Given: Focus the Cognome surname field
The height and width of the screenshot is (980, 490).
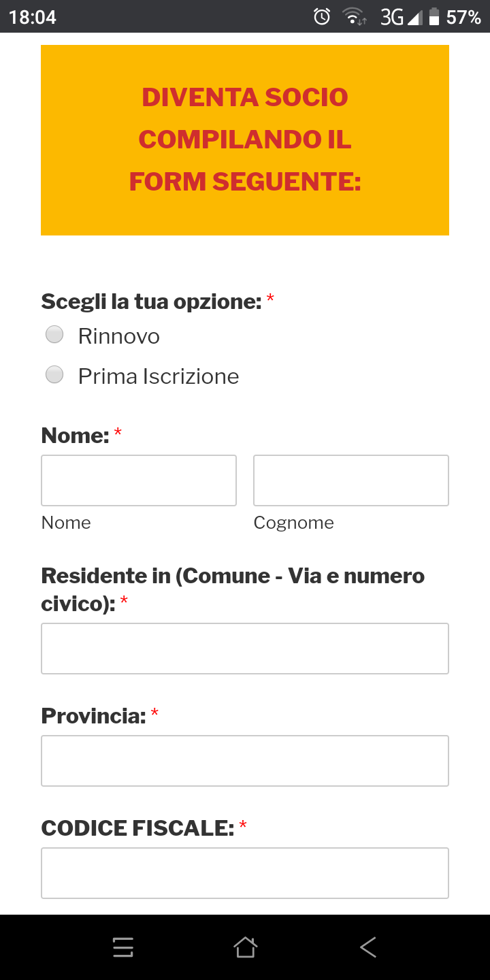Looking at the screenshot, I should pos(351,480).
